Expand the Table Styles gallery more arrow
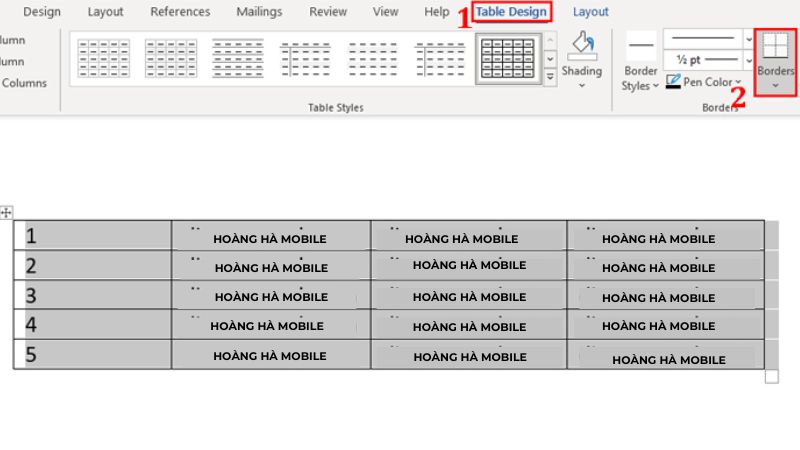Viewport: 800px width, 450px height. pos(550,79)
